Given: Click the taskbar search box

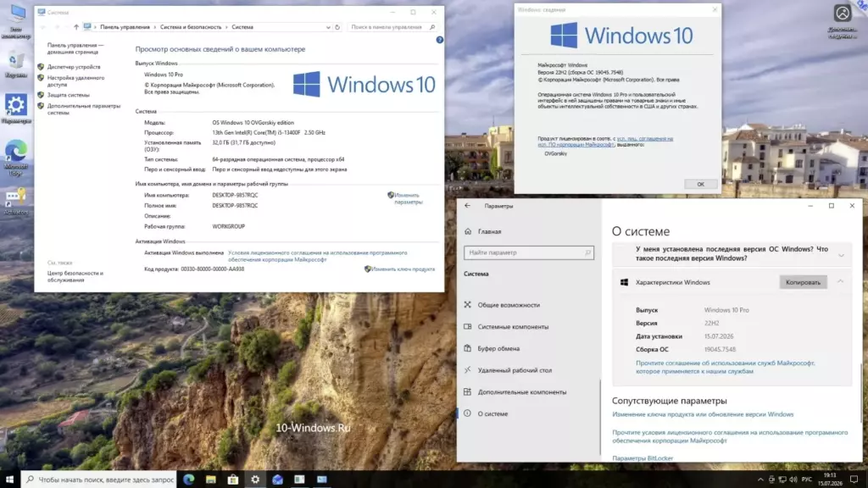Looking at the screenshot, I should tap(99, 480).
